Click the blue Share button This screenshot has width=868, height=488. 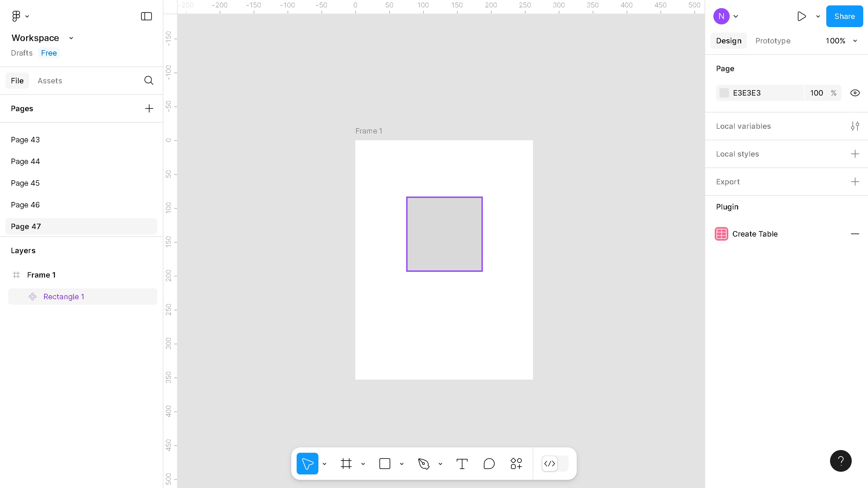844,16
